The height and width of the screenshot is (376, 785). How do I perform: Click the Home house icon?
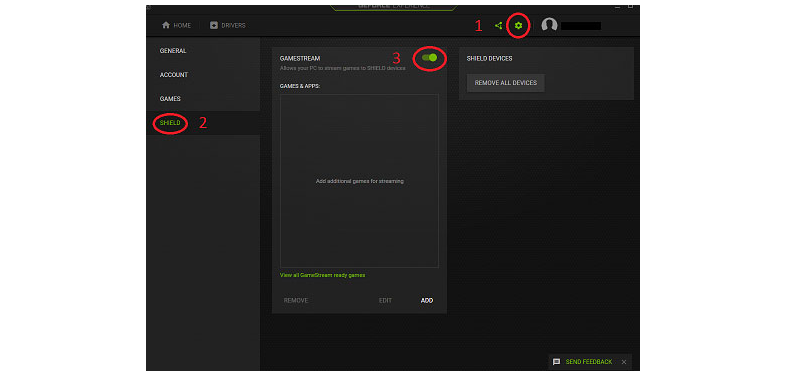(166, 26)
